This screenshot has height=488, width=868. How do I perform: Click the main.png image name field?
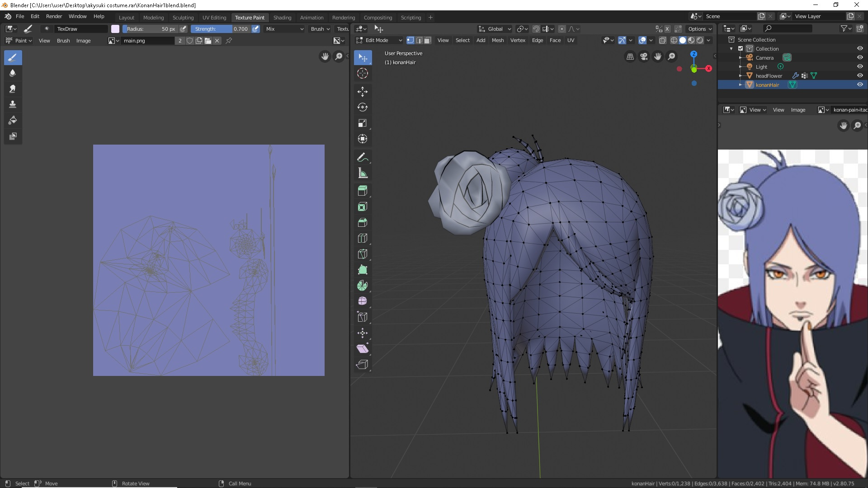click(x=148, y=41)
